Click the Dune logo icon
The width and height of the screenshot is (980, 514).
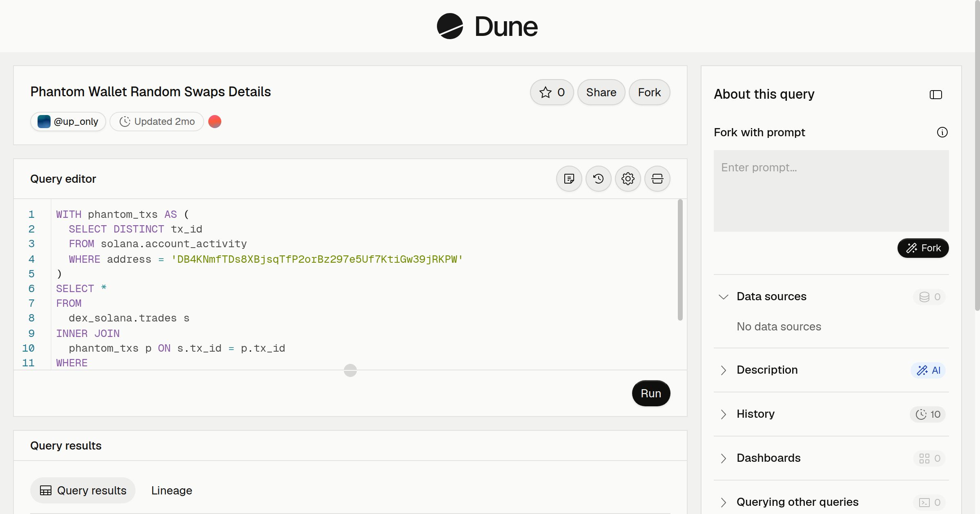pos(450,26)
